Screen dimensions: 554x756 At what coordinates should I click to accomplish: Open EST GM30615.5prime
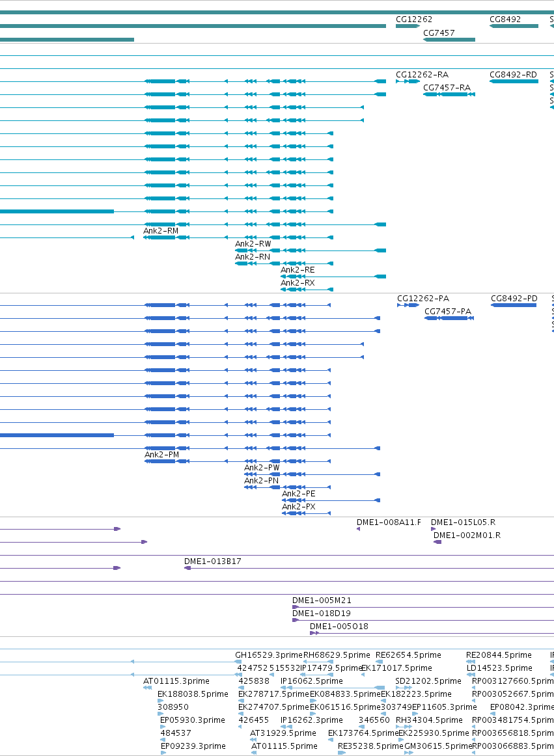point(438,746)
